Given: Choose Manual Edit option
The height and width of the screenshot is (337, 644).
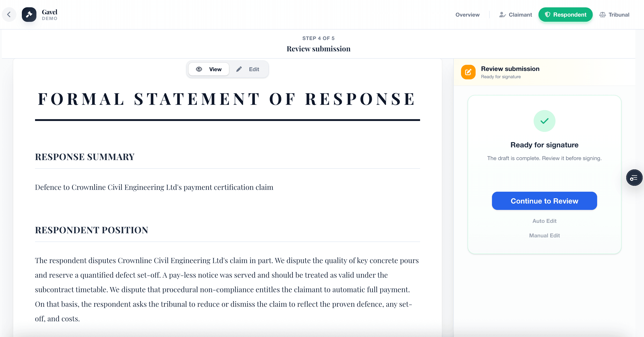Looking at the screenshot, I should (x=544, y=236).
